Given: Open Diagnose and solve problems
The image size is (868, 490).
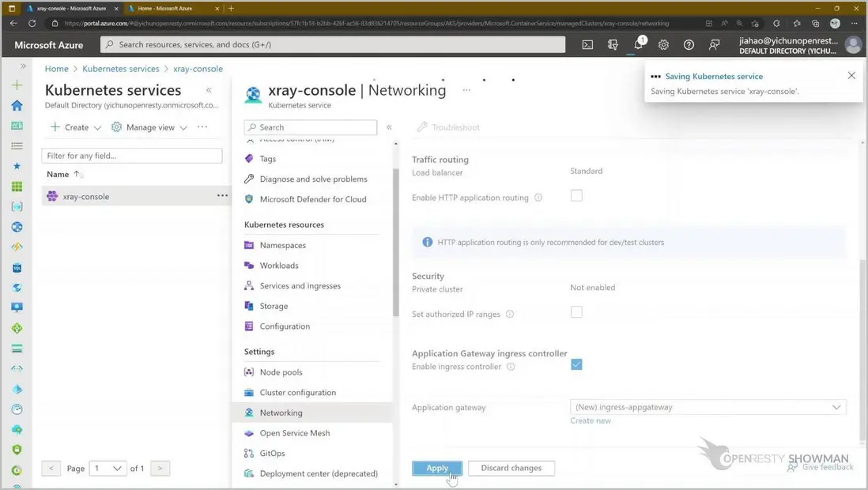Looking at the screenshot, I should click(x=313, y=179).
